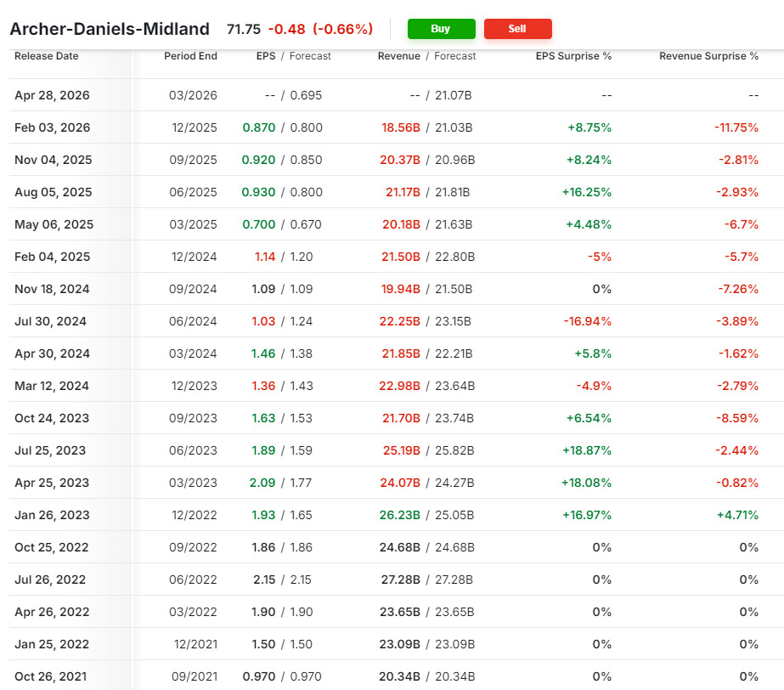This screenshot has height=690, width=784.
Task: Click the -11.75% revenue surprise value
Action: 736,127
